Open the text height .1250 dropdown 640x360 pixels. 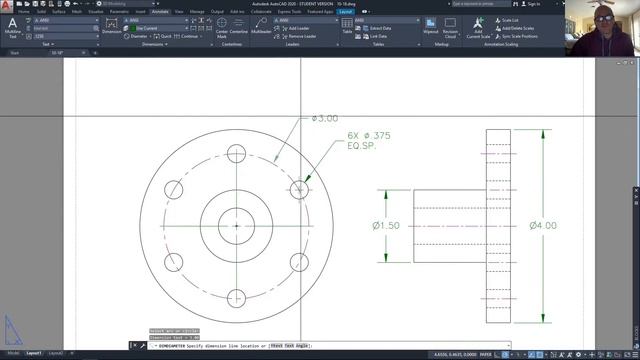click(67, 36)
